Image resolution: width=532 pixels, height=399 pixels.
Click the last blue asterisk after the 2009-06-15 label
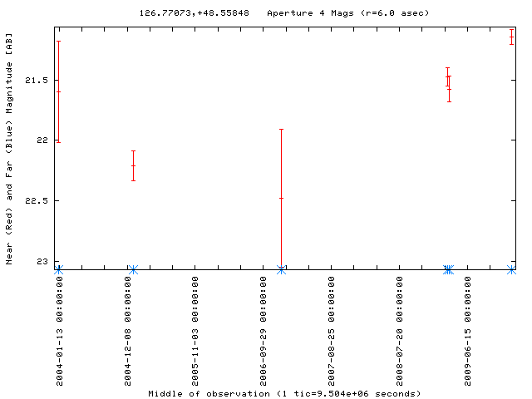pyautogui.click(x=511, y=270)
